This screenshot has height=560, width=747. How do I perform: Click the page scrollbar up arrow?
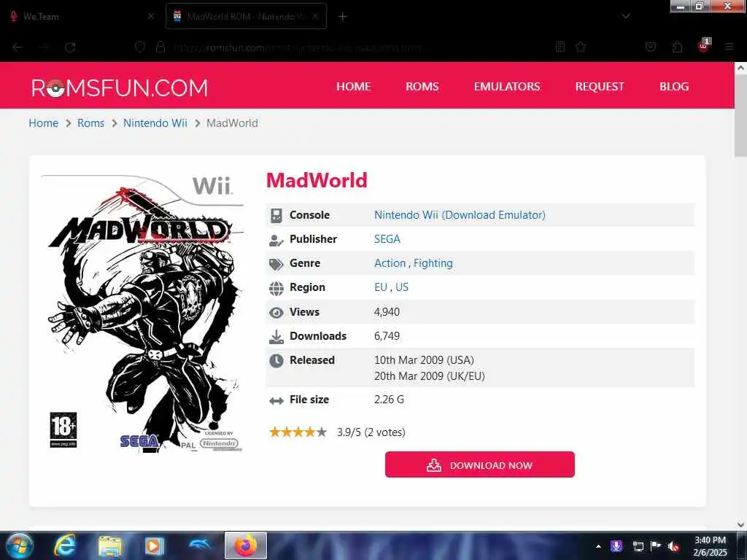740,68
